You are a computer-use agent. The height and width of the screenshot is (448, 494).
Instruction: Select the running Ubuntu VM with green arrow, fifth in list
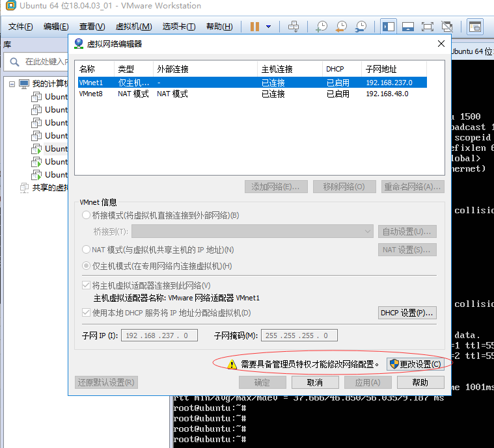pos(49,149)
